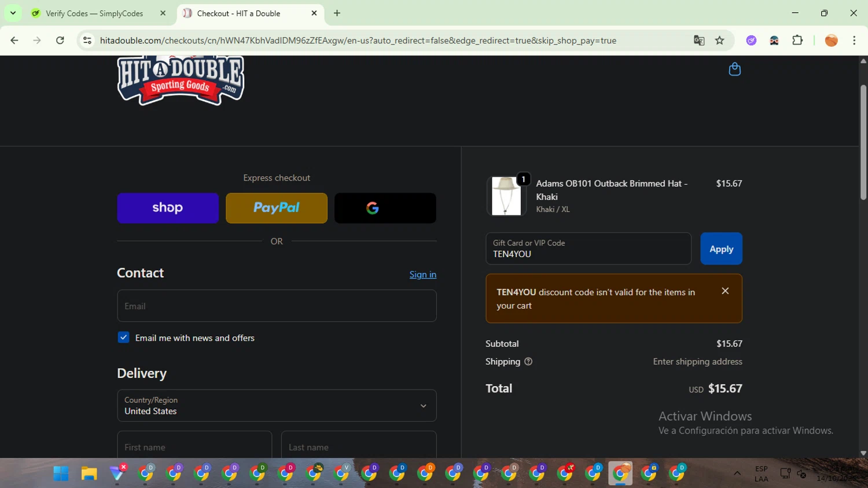Pay with Google Pay express checkout
Screen dimensions: 868x488
[x=385, y=208]
